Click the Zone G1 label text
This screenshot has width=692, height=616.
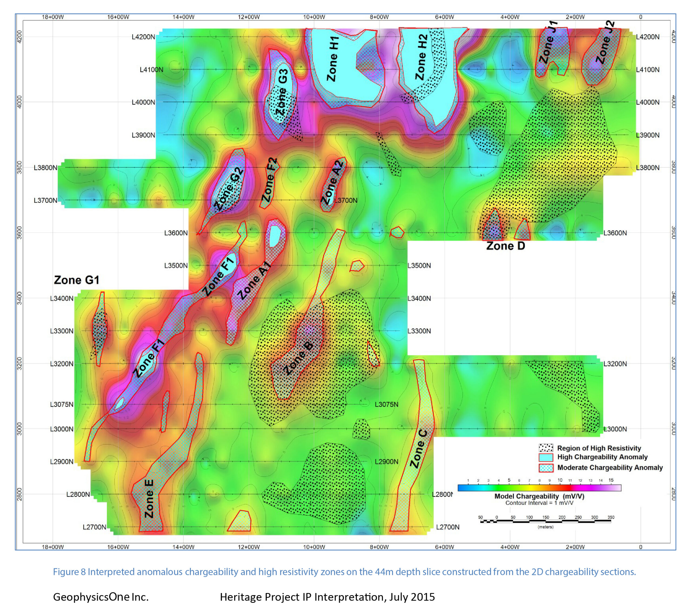click(x=76, y=280)
